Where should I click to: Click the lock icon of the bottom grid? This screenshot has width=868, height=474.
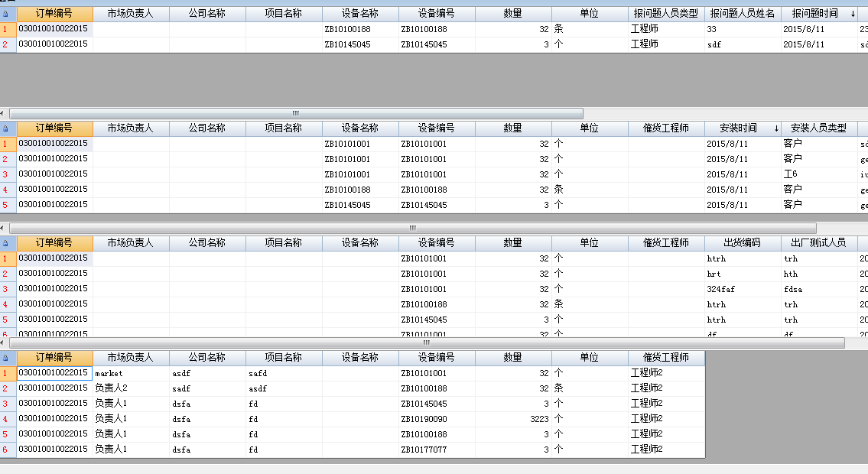click(5, 358)
